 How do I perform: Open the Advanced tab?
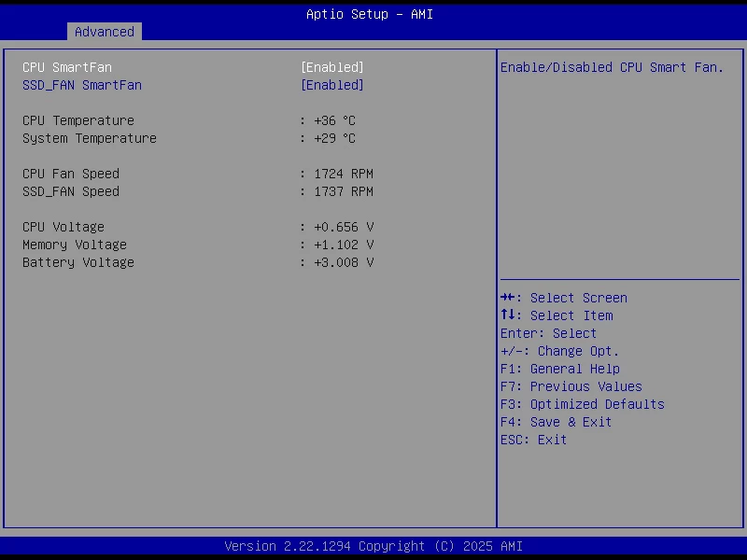coord(104,32)
